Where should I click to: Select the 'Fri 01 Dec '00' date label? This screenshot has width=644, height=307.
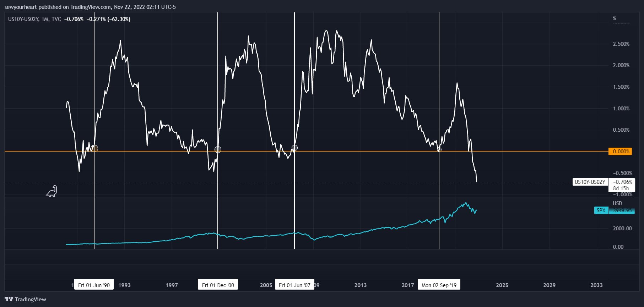pyautogui.click(x=218, y=285)
